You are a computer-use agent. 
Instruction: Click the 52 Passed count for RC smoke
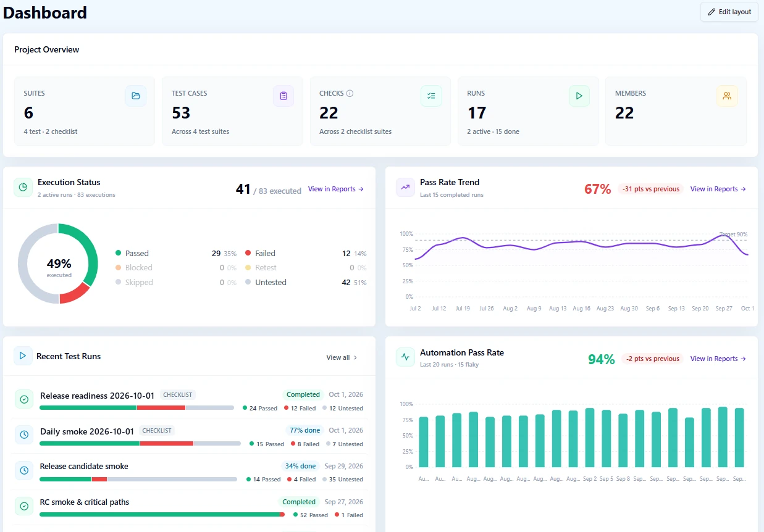pos(311,515)
